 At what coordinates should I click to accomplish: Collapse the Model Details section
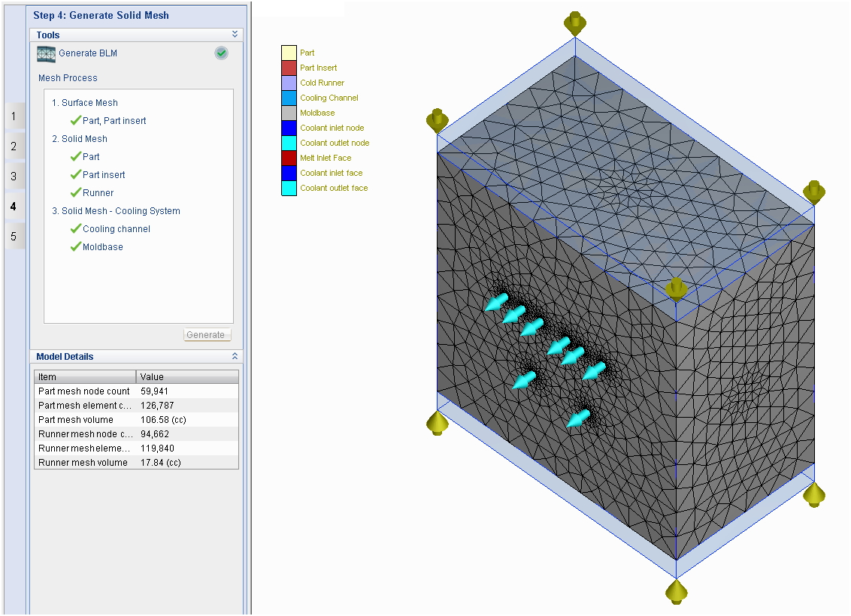235,356
